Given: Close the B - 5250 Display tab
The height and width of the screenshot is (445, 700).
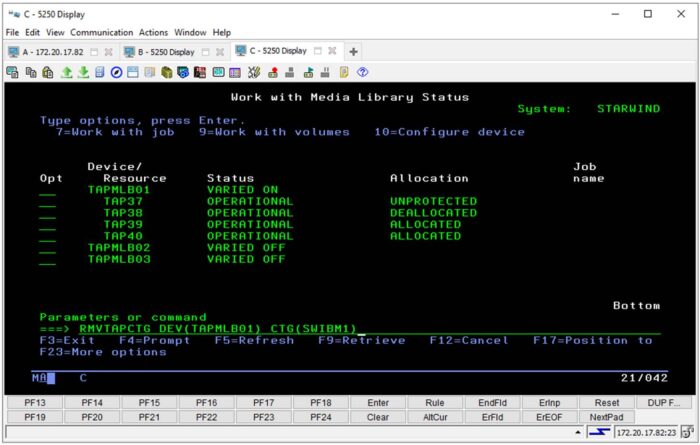Looking at the screenshot, I should (x=219, y=51).
